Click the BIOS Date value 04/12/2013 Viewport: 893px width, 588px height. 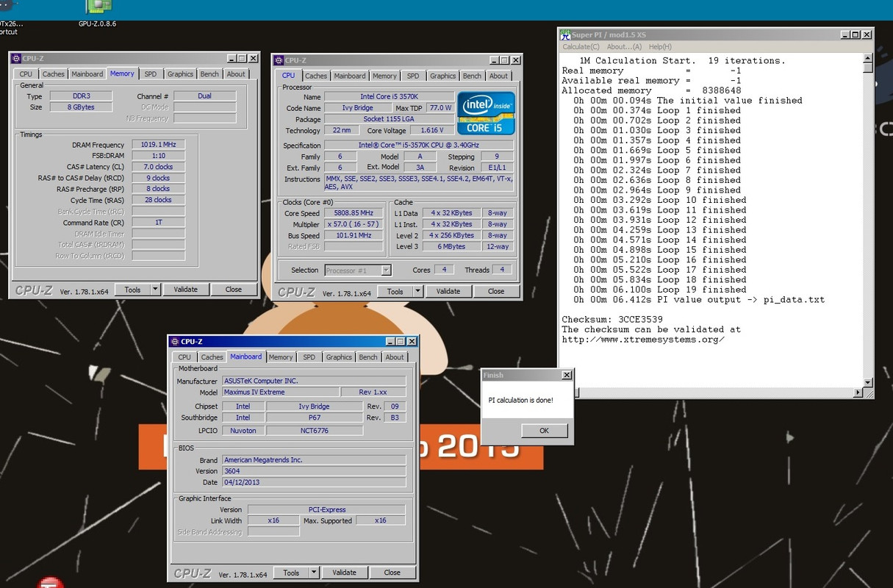[x=314, y=482]
